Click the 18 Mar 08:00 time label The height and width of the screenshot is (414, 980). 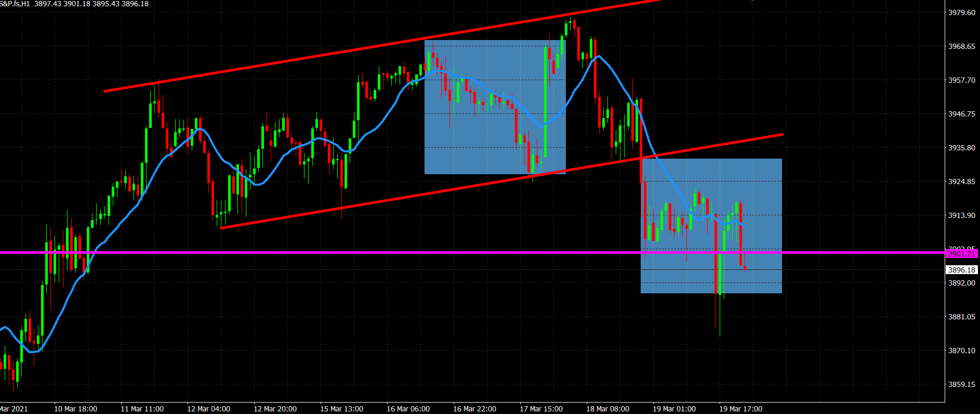tap(607, 409)
